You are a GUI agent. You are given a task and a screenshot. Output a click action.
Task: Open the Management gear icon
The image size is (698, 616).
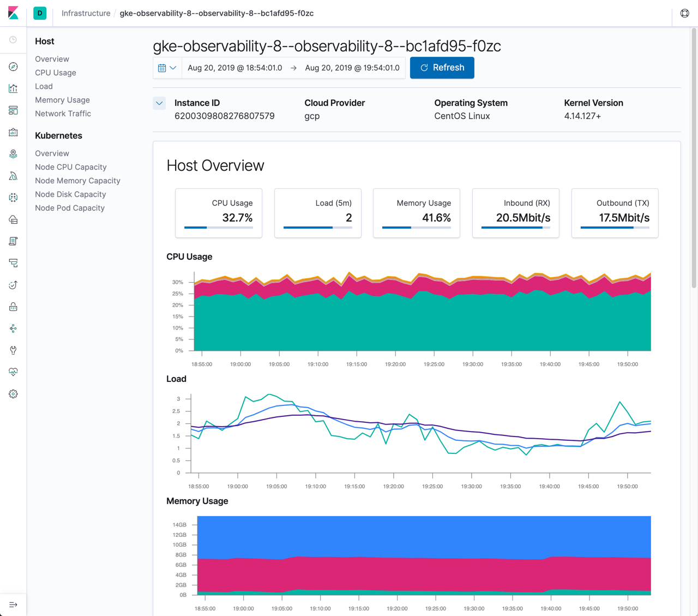coord(13,393)
